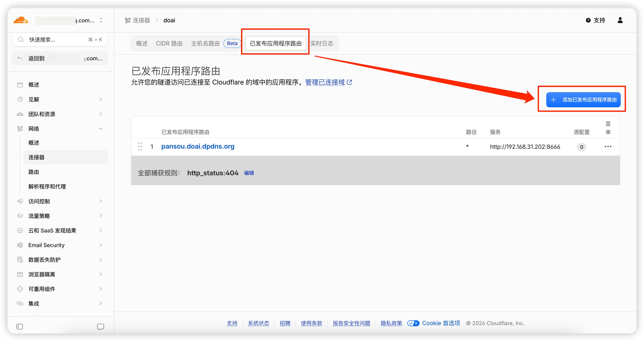Click the service URL http://192.168.31.202:8666
The width and height of the screenshot is (644, 341).
click(525, 147)
